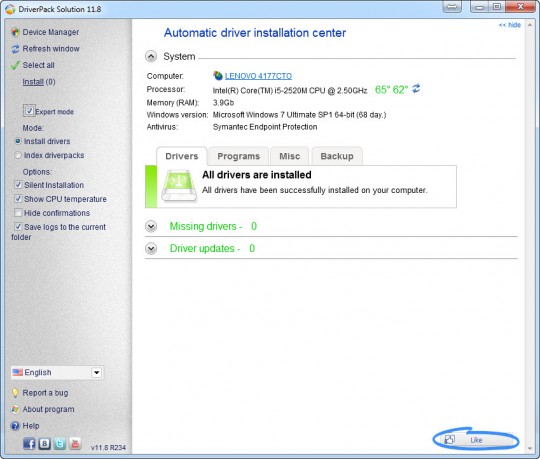
Task: Collapse the System section chevron
Action: [151, 56]
